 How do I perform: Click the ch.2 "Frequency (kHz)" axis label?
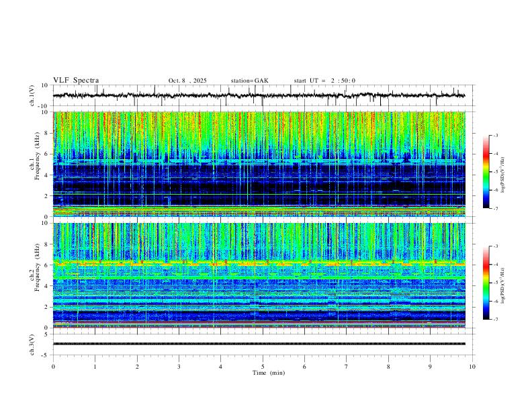(x=38, y=267)
